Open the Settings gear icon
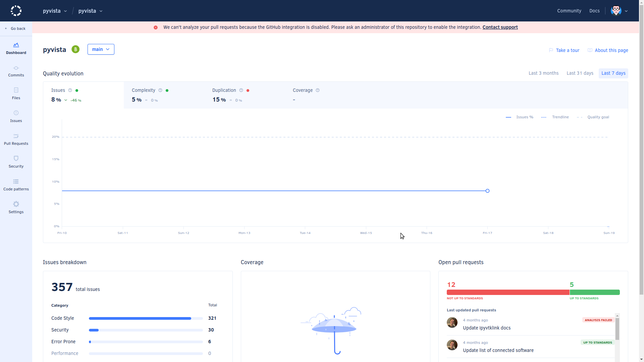Viewport: 644px width, 362px height. coord(16,204)
